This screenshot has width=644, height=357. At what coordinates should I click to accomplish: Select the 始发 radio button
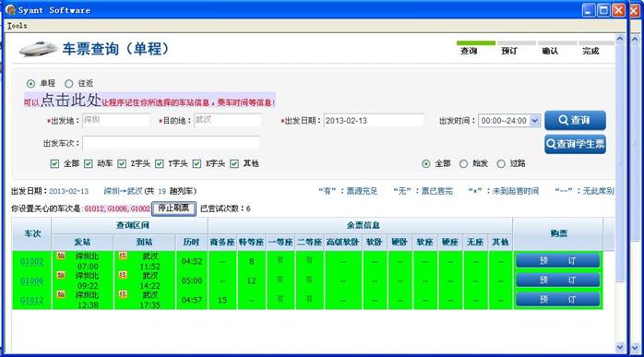(464, 163)
